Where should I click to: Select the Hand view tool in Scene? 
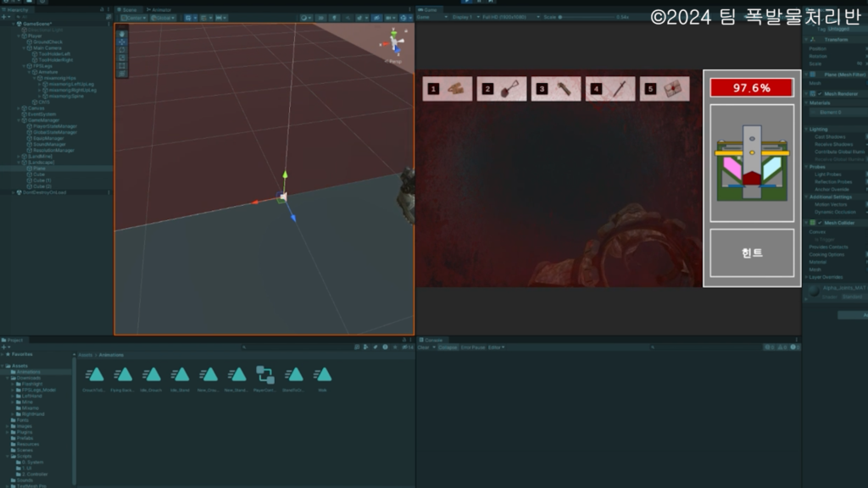tap(122, 34)
